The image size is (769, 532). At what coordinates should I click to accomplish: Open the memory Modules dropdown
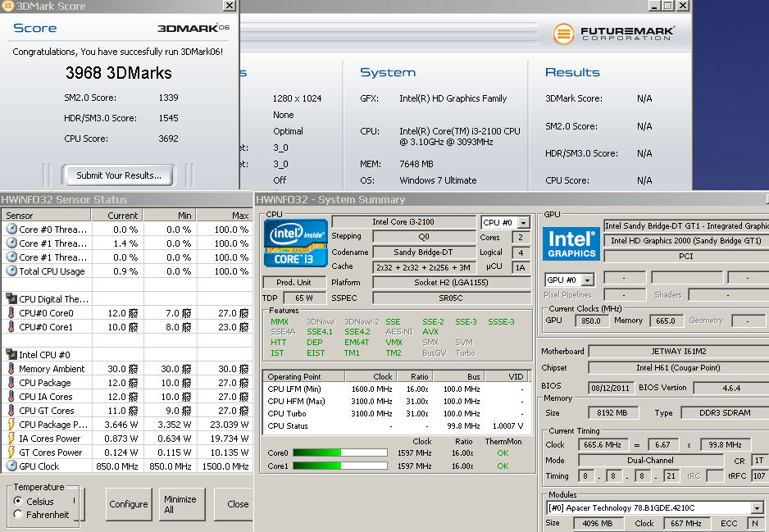coord(758,508)
